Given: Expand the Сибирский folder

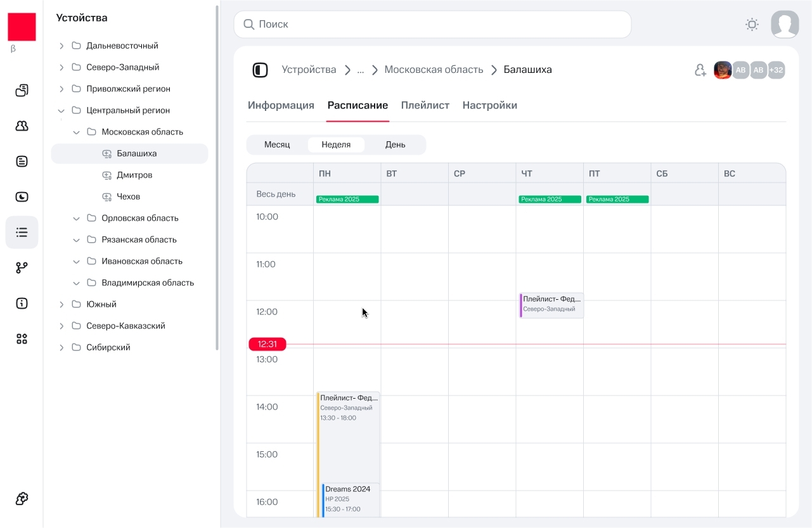Looking at the screenshot, I should pyautogui.click(x=61, y=347).
